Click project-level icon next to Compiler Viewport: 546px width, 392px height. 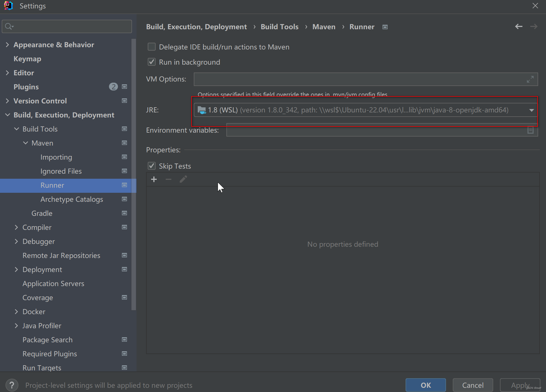(124, 227)
